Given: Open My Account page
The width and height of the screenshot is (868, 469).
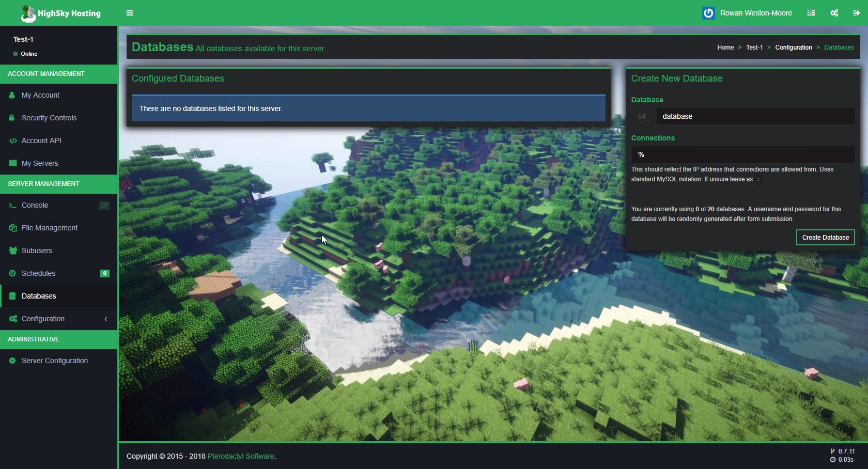Looking at the screenshot, I should click(x=40, y=95).
